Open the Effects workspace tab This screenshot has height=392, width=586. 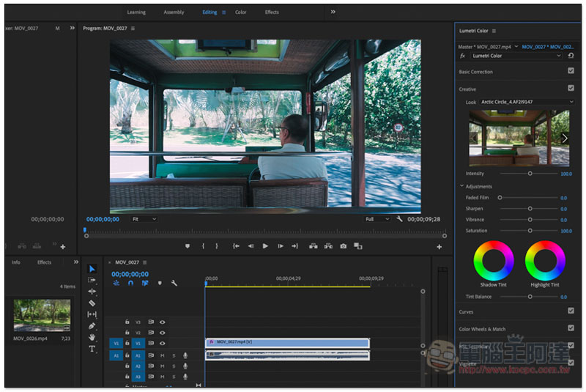272,12
